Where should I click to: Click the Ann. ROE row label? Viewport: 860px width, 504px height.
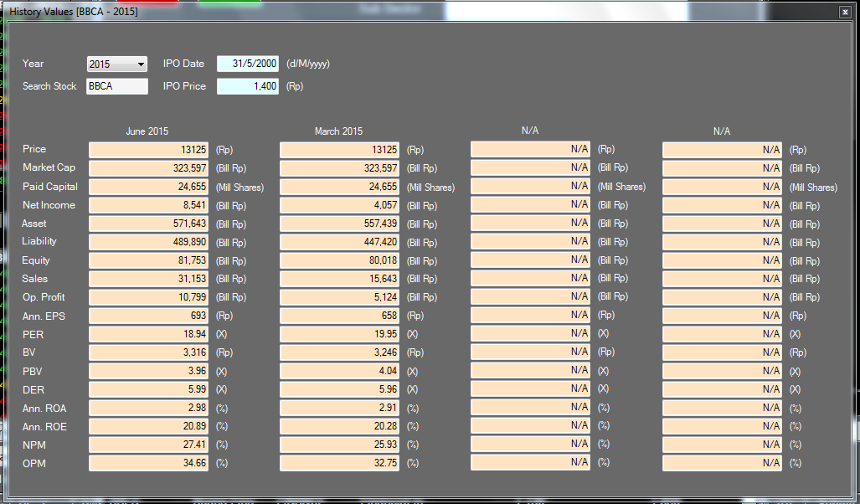pyautogui.click(x=44, y=427)
